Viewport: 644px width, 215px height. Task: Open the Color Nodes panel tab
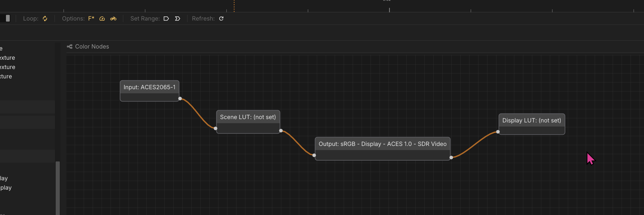pyautogui.click(x=92, y=47)
